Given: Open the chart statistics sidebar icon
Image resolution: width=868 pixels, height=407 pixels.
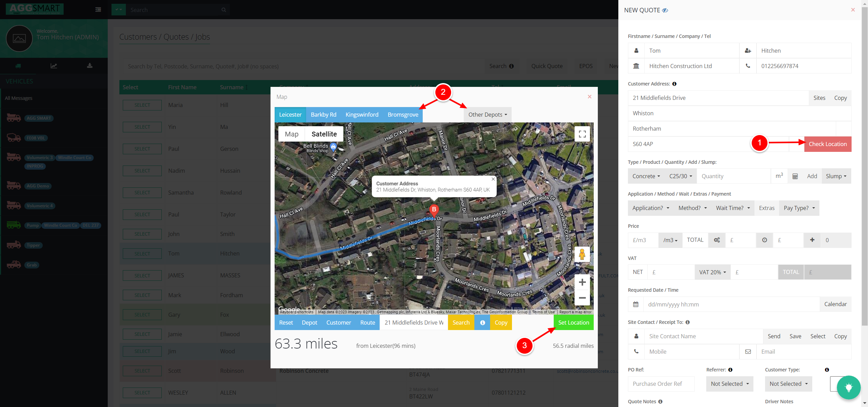Looking at the screenshot, I should pos(54,66).
